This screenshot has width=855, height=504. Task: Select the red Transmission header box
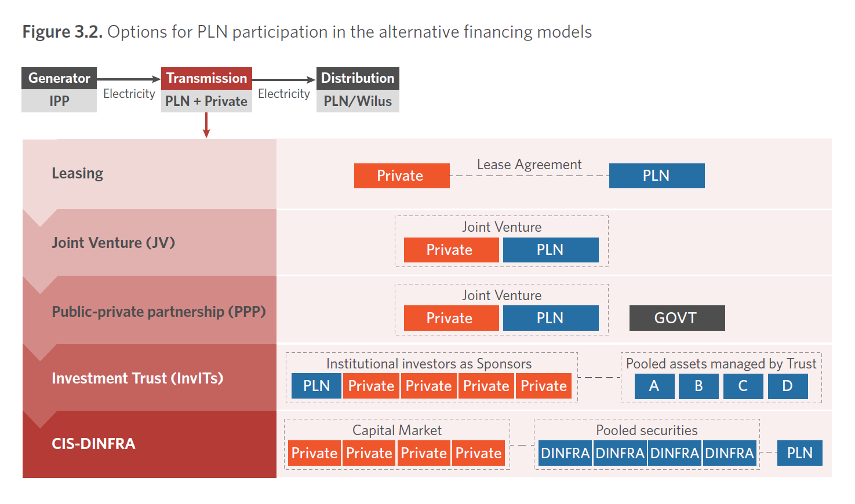(x=206, y=78)
